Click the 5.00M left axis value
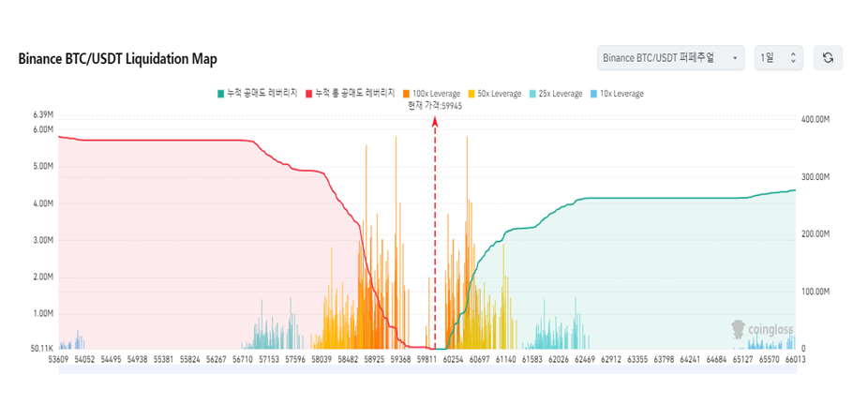The image size is (868, 405). 43,166
